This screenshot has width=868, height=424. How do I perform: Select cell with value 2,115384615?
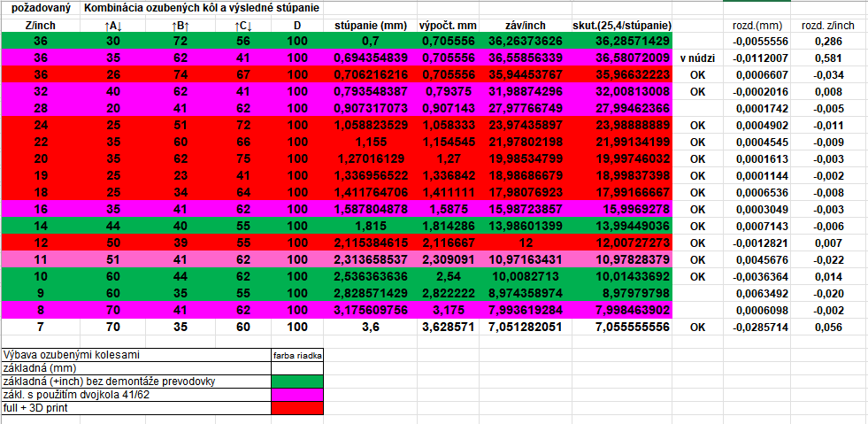pyautogui.click(x=371, y=242)
